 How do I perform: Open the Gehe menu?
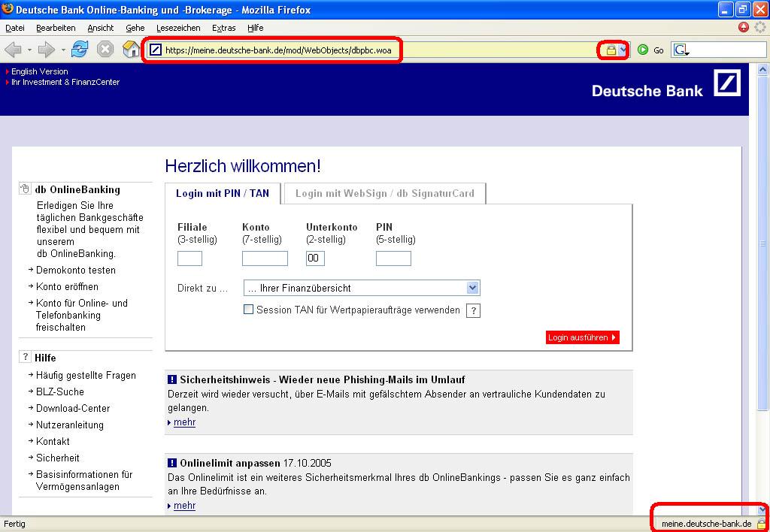tap(135, 28)
